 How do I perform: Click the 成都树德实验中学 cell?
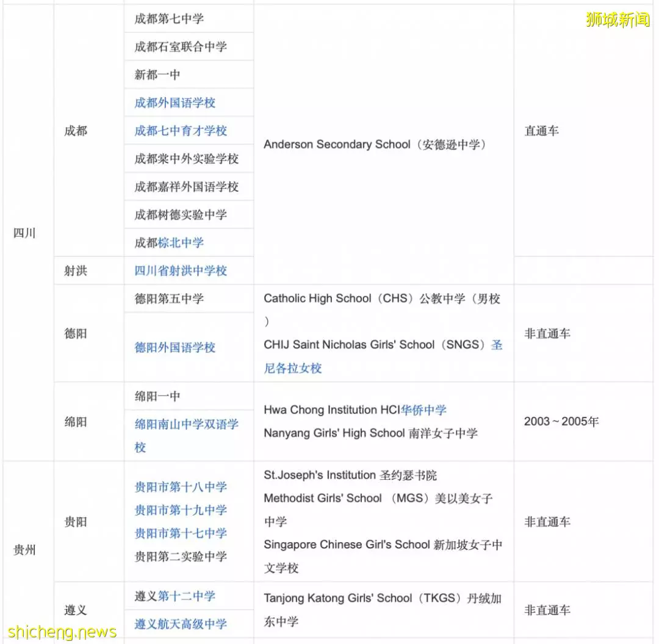coord(189,215)
